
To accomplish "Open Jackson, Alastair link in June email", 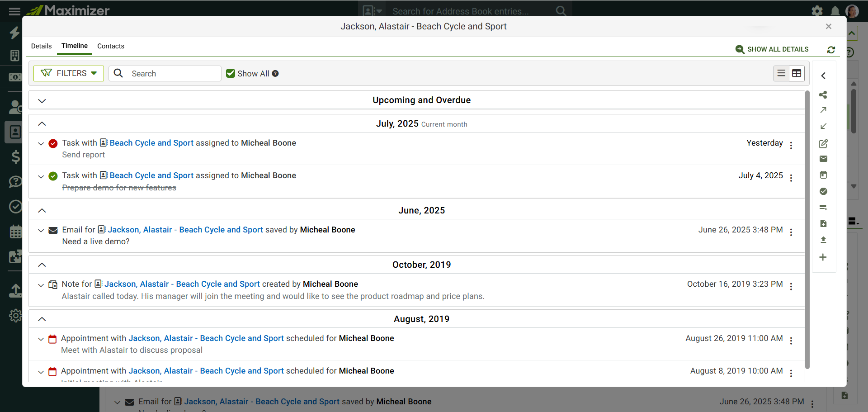I will pos(185,230).
